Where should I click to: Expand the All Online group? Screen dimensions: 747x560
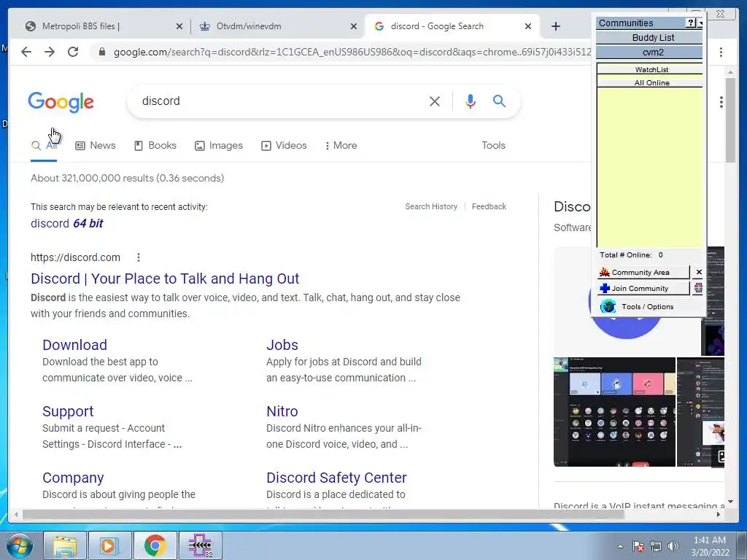[x=650, y=83]
